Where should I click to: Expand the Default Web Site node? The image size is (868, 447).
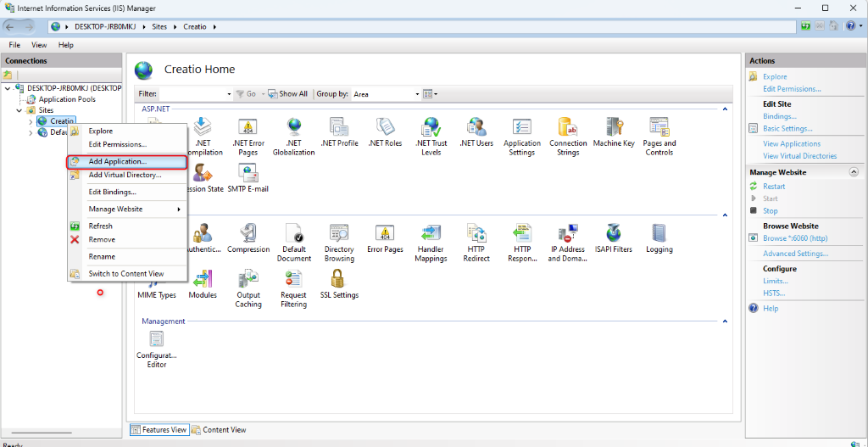coord(31,132)
